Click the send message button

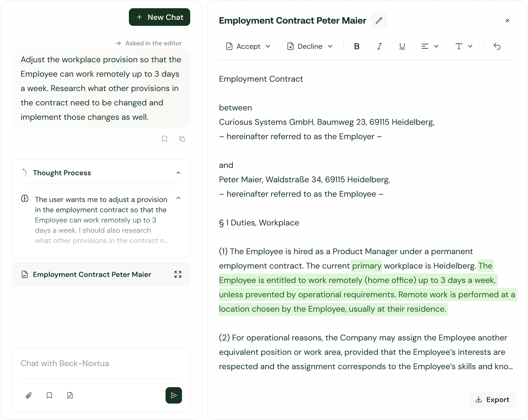pyautogui.click(x=173, y=395)
